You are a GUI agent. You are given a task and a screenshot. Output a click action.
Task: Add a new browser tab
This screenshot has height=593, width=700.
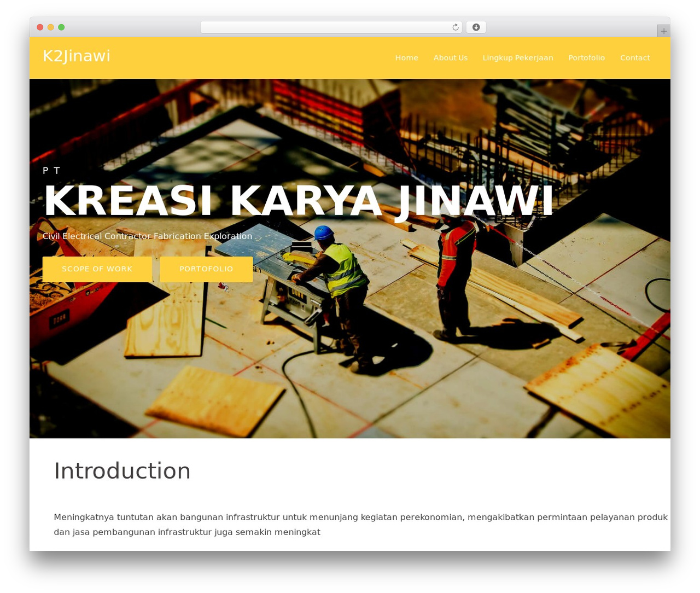(663, 31)
